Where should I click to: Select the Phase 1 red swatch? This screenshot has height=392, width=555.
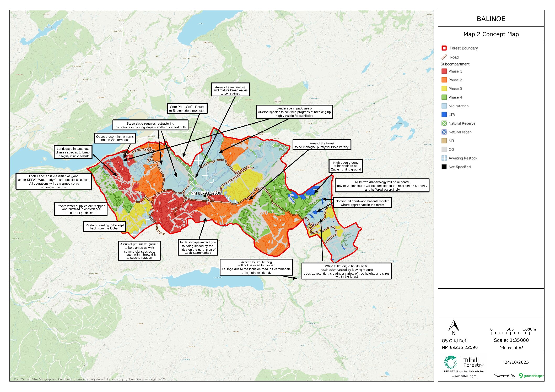tap(444, 71)
